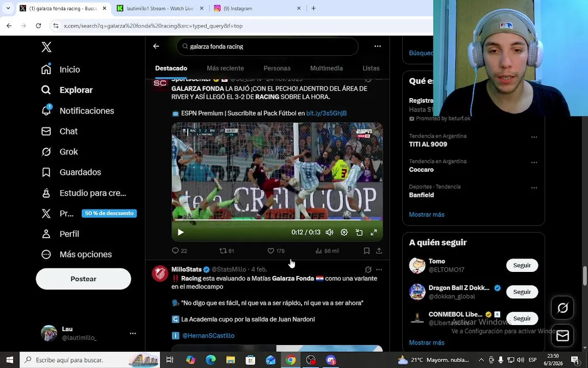This screenshot has height=368, width=588.
Task: Close the Instagram browser tab
Action: click(x=299, y=8)
